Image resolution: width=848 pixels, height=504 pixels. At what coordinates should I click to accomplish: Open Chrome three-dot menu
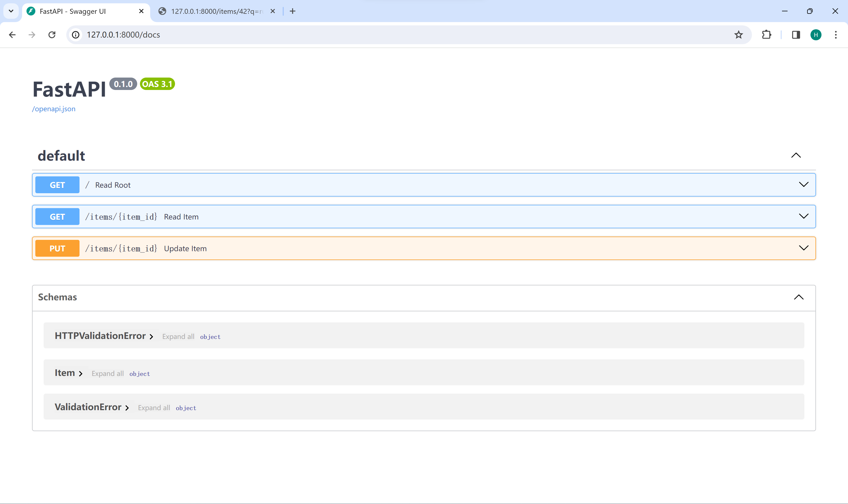pyautogui.click(x=836, y=35)
